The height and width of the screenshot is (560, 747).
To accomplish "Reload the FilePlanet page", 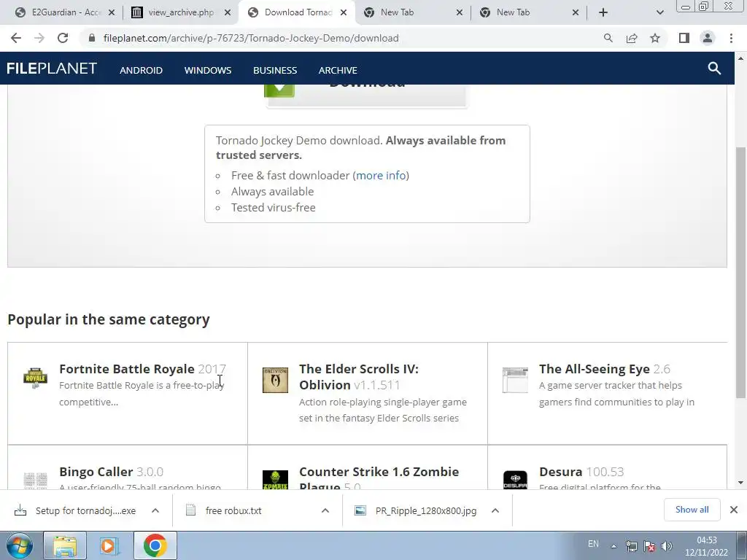I will point(63,38).
